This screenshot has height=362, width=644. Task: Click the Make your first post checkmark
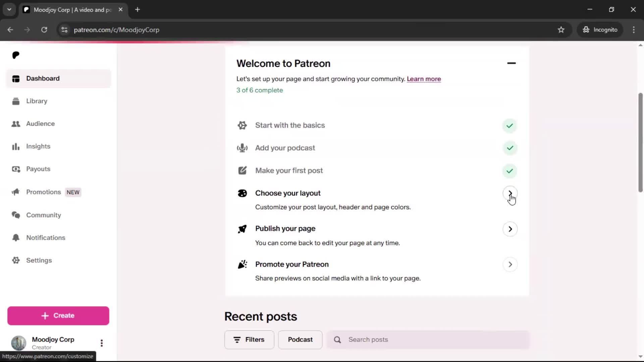point(509,171)
